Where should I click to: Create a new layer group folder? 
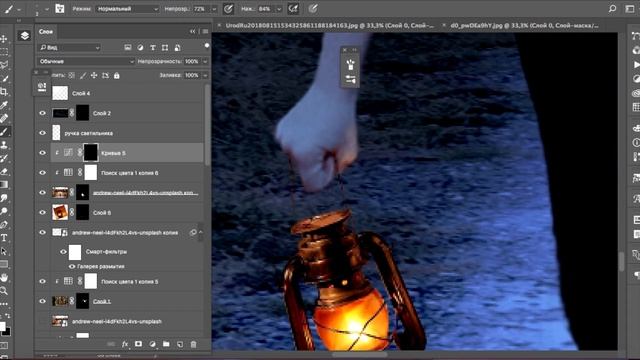(x=166, y=344)
